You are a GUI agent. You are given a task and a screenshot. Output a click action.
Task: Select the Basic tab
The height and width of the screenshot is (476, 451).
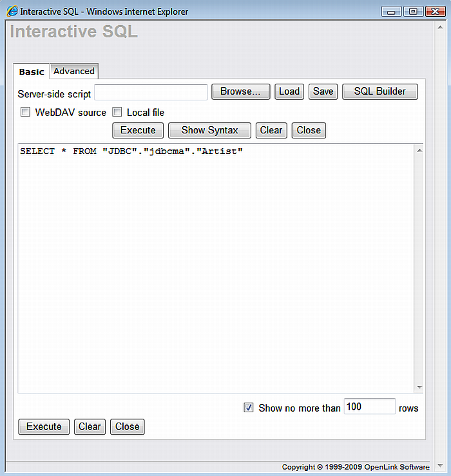[32, 71]
